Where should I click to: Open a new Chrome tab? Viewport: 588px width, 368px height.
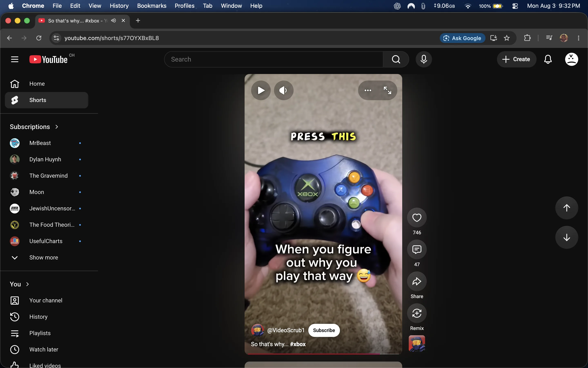[x=138, y=21]
